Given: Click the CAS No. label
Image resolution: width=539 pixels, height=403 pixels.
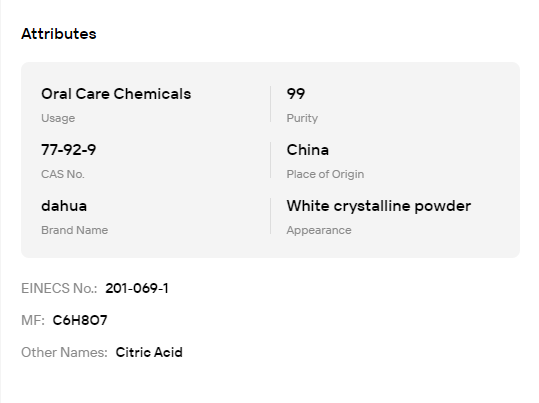Looking at the screenshot, I should 63,174.
